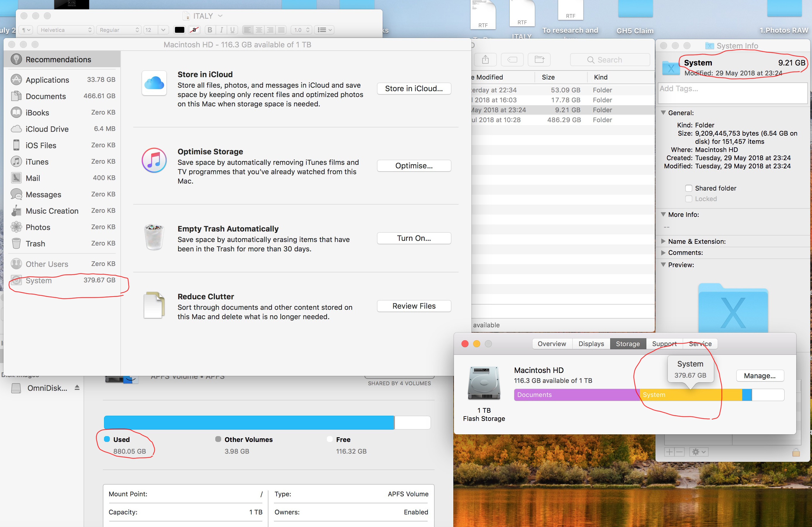The image size is (812, 527).
Task: Collapse the Preview section
Action: click(x=663, y=265)
